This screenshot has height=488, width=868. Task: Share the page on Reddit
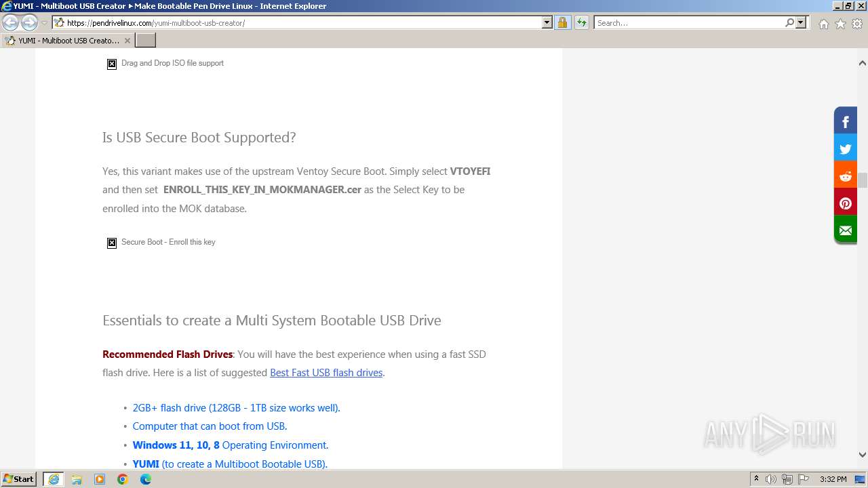[x=846, y=176]
